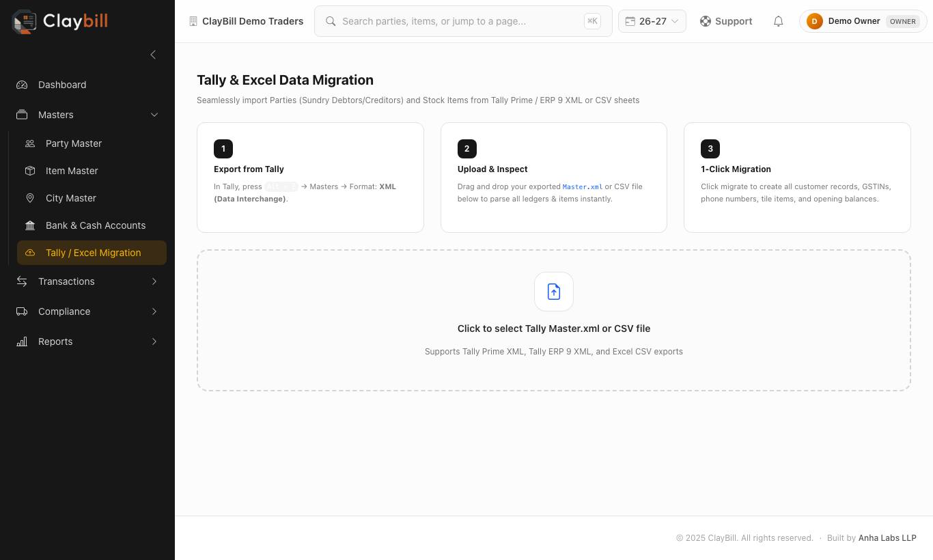Click the Compliance truck icon
The image size is (933, 560).
click(22, 311)
